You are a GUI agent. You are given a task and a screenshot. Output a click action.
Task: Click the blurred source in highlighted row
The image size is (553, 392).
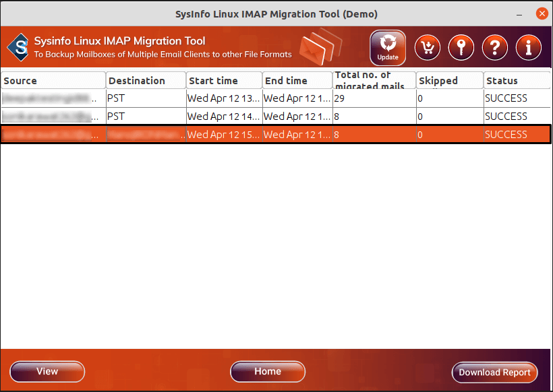click(x=53, y=135)
